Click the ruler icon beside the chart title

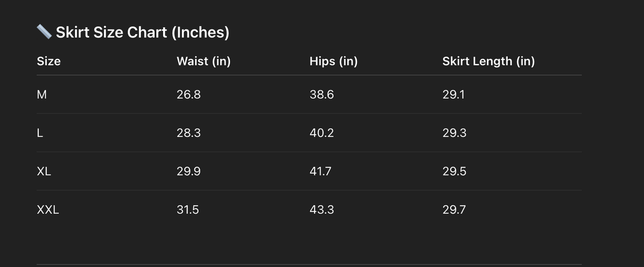[44, 32]
